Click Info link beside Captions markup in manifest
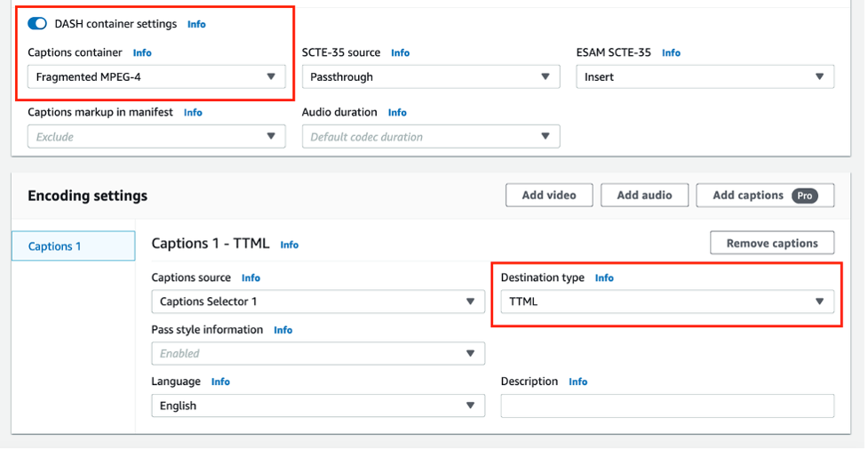The image size is (868, 450). point(193,112)
